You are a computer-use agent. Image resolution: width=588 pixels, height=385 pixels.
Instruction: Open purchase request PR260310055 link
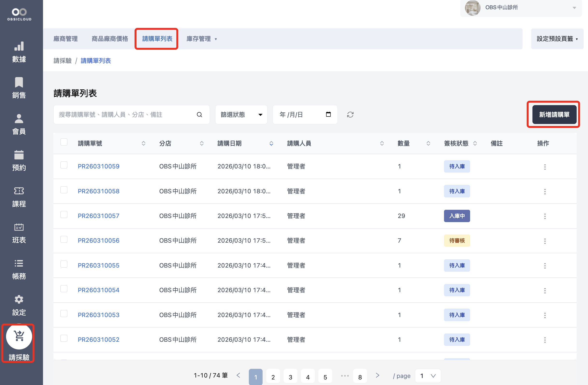(99, 265)
